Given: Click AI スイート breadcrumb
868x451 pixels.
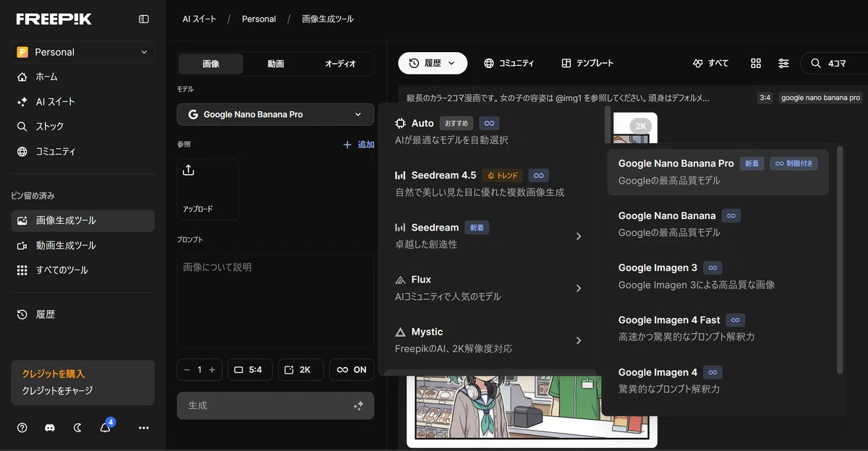Looking at the screenshot, I should tap(199, 19).
